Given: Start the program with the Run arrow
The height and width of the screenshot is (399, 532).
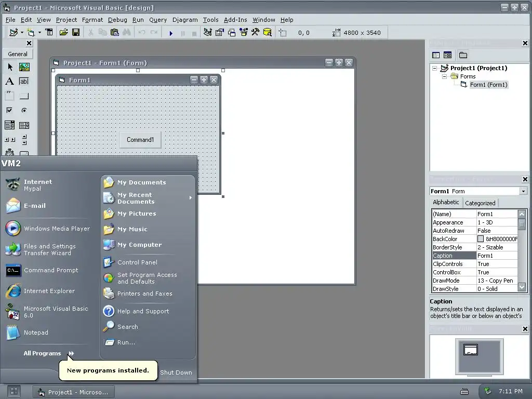Looking at the screenshot, I should click(171, 33).
